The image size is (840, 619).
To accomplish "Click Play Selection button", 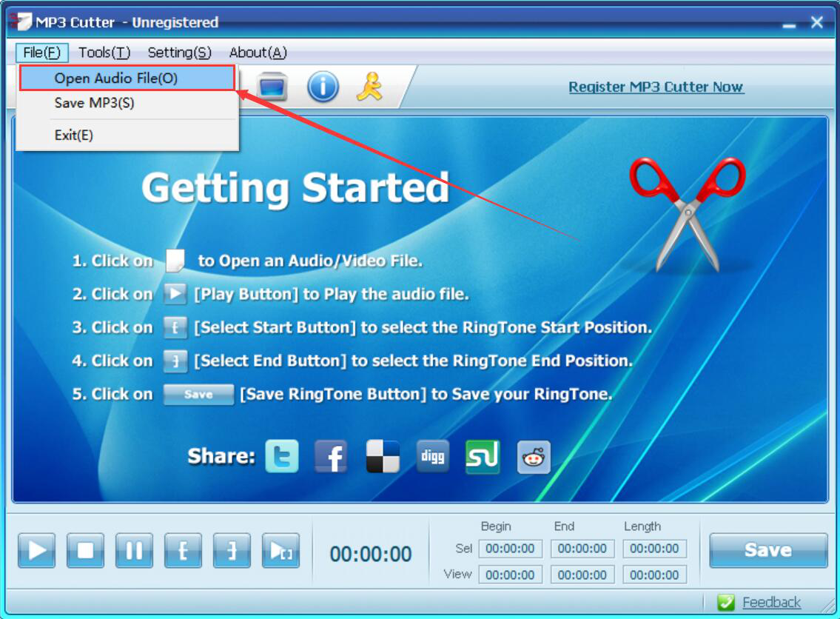I will tap(280, 550).
